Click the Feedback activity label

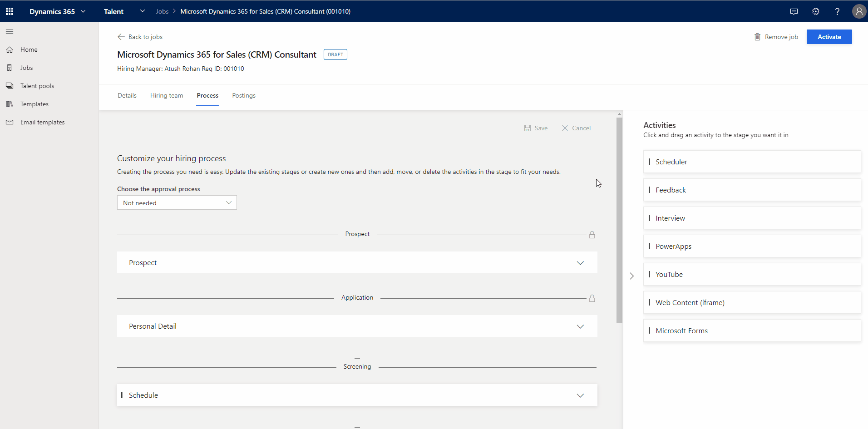671,190
